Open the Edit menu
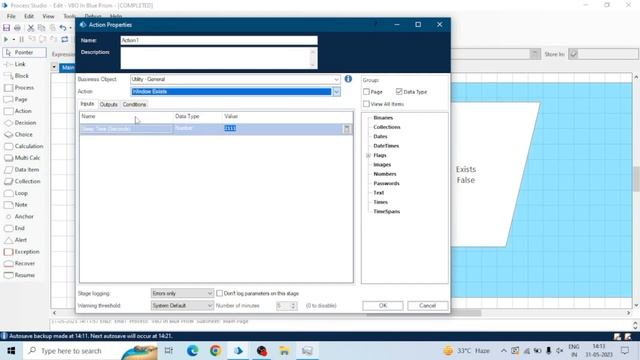This screenshot has height=360, width=640. [x=29, y=16]
